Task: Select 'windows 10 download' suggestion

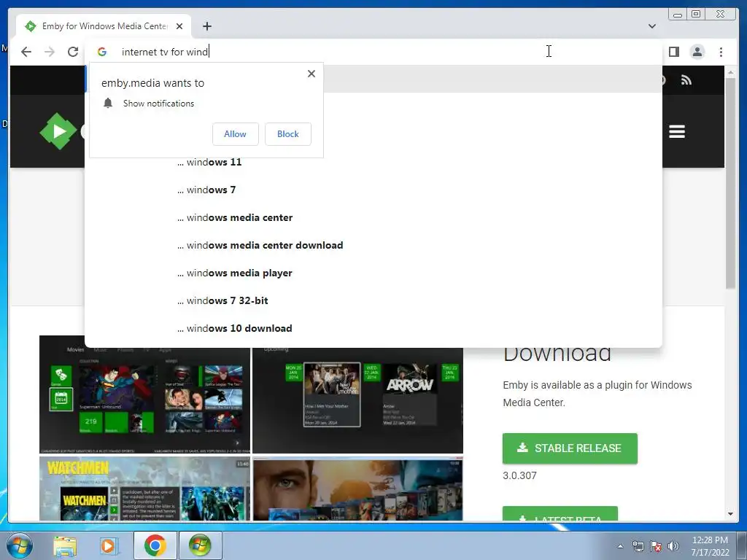Action: (x=373, y=328)
